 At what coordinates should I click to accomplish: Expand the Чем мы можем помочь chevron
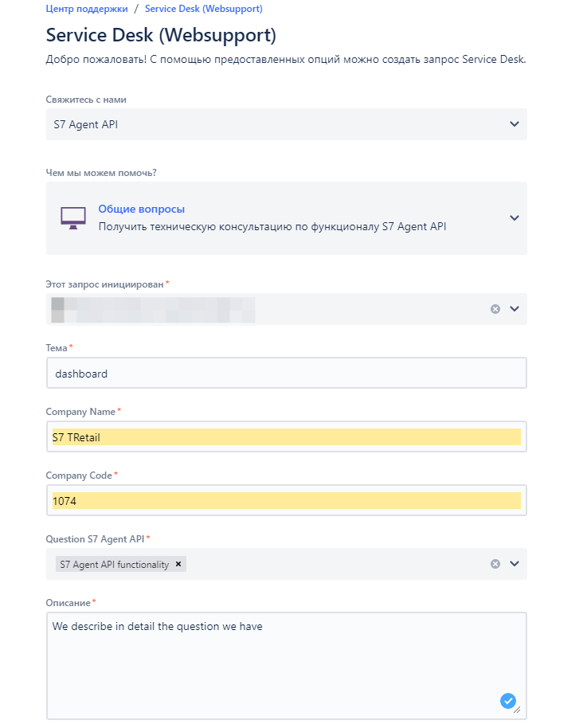pos(514,217)
